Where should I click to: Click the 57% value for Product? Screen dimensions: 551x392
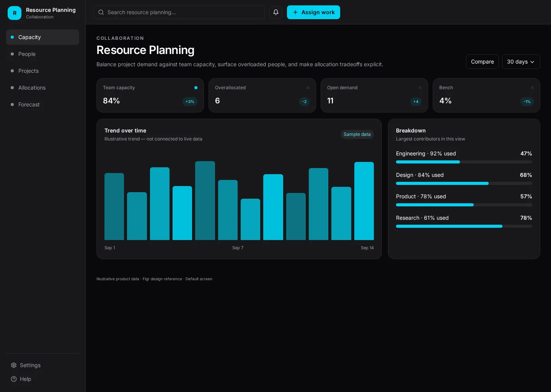(x=526, y=196)
